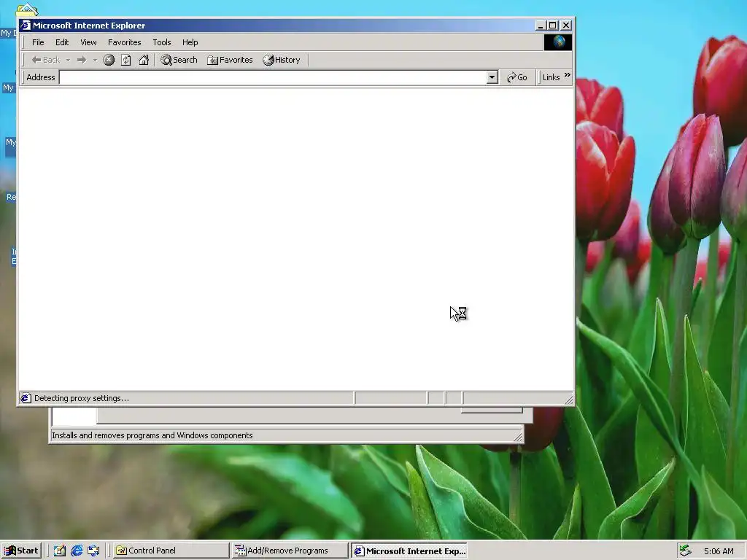Launch Internet Explorer quick launch icon
Viewport: 747px width, 560px height.
pyautogui.click(x=76, y=551)
